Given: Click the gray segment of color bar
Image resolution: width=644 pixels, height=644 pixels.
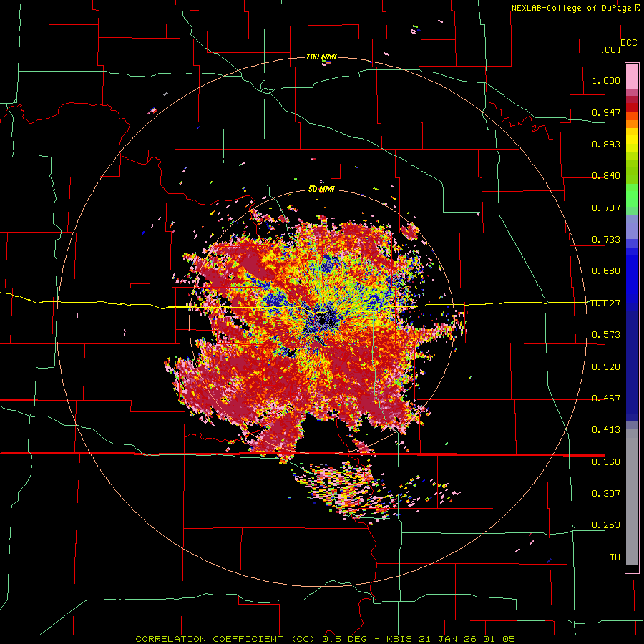Looking at the screenshot, I should (x=632, y=497).
